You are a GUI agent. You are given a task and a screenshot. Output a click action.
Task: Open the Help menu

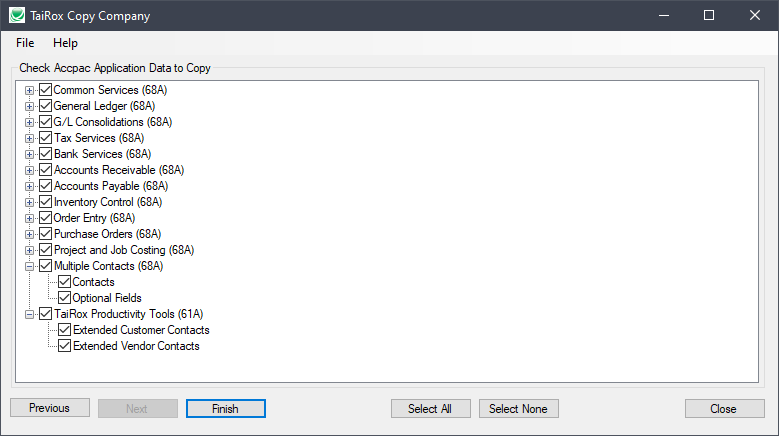[x=65, y=43]
